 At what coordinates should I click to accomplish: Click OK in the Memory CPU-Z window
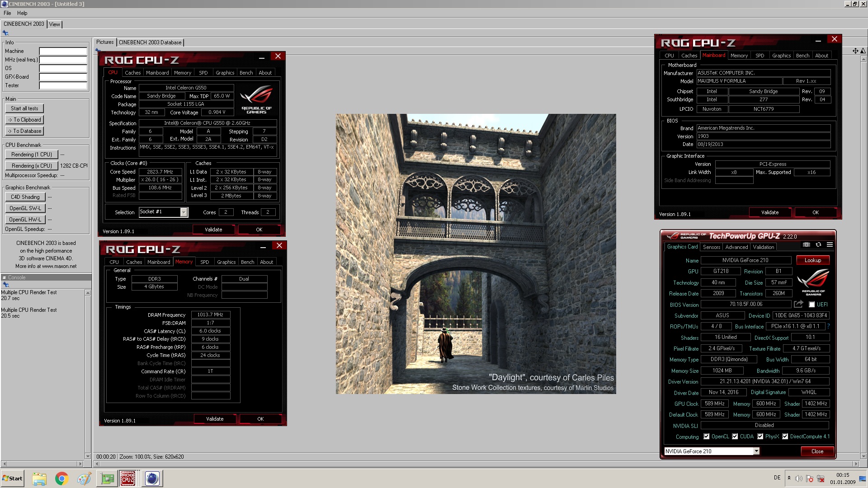coord(260,419)
